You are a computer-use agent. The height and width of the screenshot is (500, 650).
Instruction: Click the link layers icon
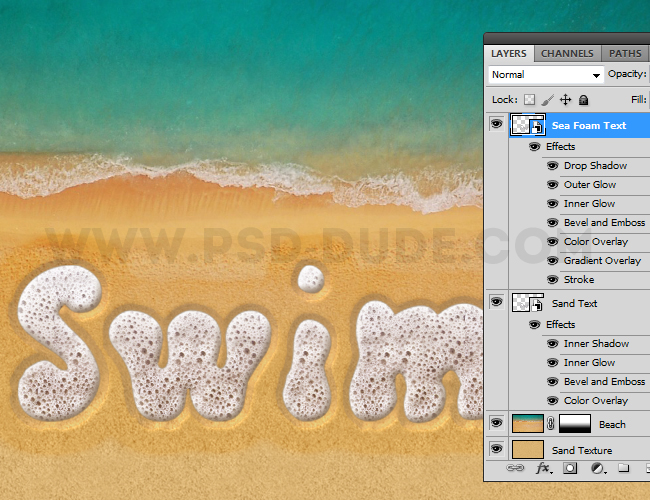point(516,468)
